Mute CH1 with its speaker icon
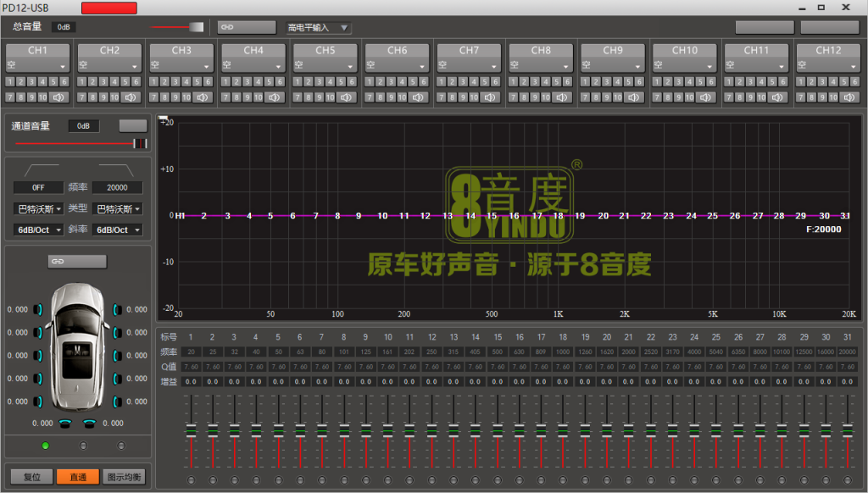This screenshot has width=868, height=493. pyautogui.click(x=58, y=97)
